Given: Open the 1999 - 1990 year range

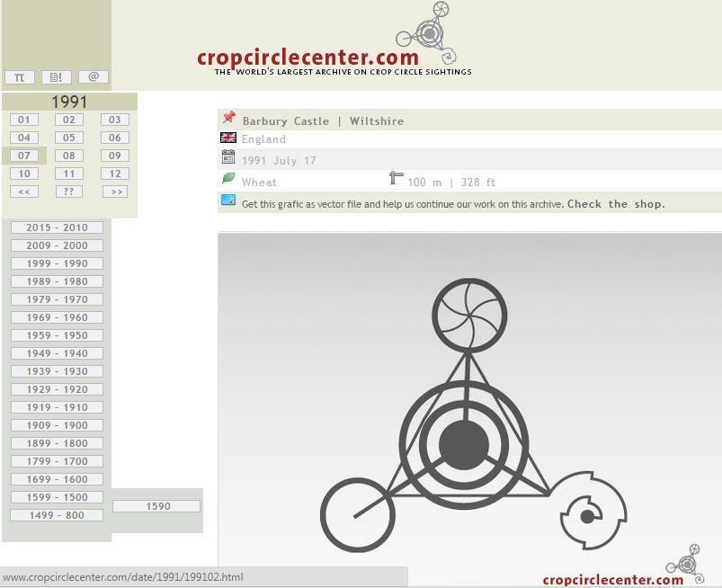Looking at the screenshot, I should click(x=57, y=263).
